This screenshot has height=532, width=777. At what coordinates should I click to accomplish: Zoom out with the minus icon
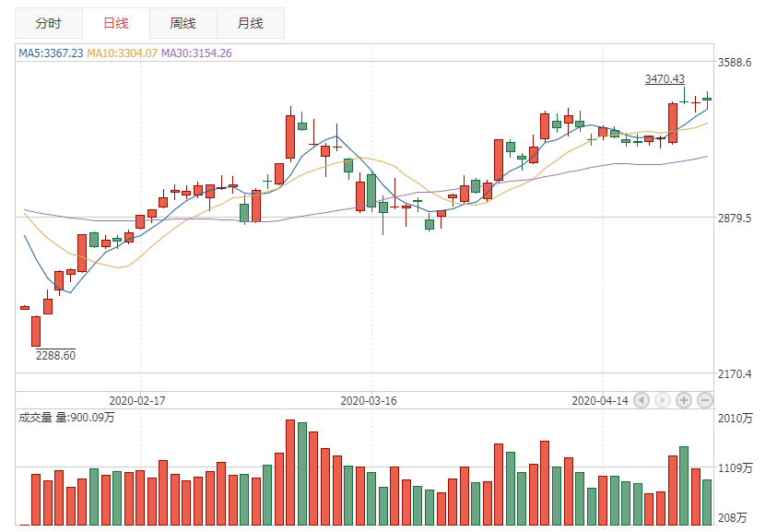705,399
